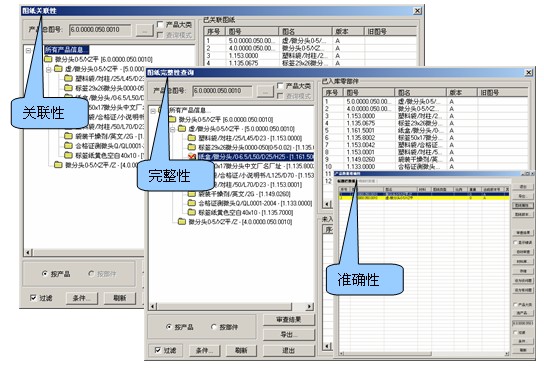Click 产品总图号 field in 图纸完整性查询 window

tap(222, 91)
